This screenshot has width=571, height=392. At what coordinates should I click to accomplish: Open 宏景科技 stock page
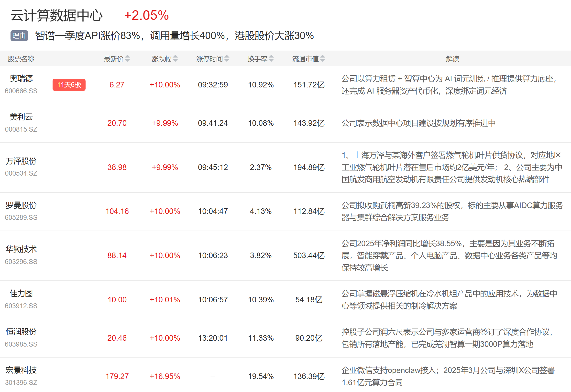[21, 370]
